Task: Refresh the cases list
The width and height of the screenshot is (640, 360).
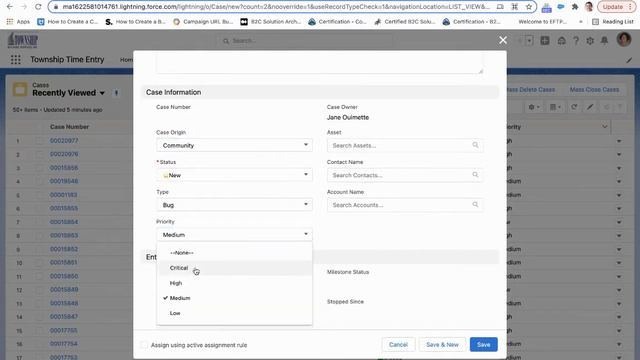Action: pyautogui.click(x=574, y=107)
